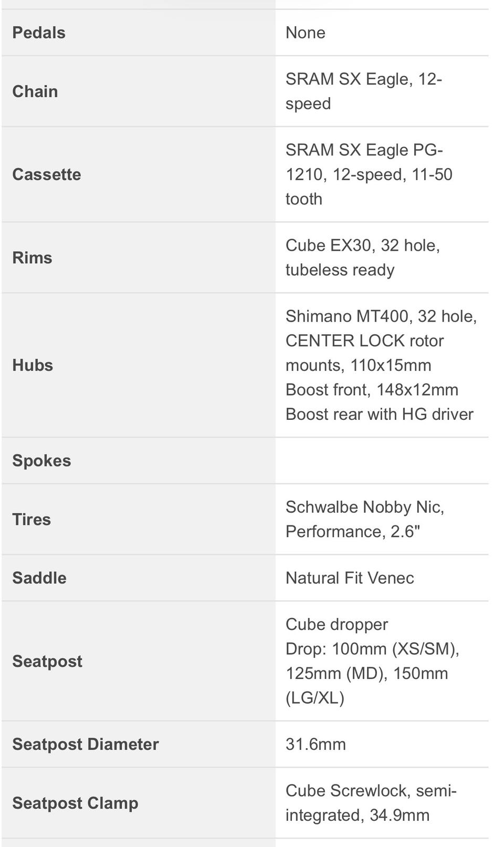Select the Schwalbe Nobby Nic tire text

click(x=365, y=519)
